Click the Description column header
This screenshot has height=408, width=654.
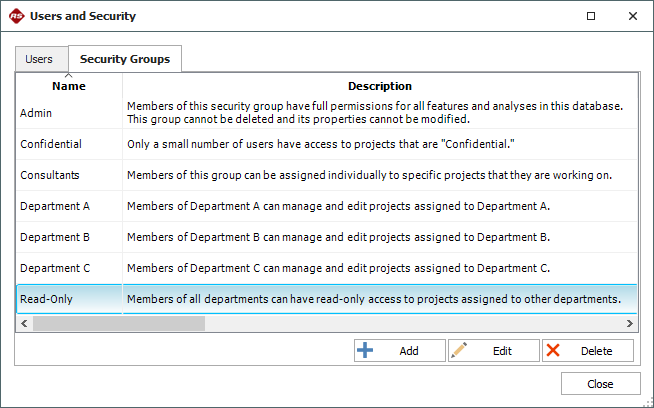coord(379,86)
